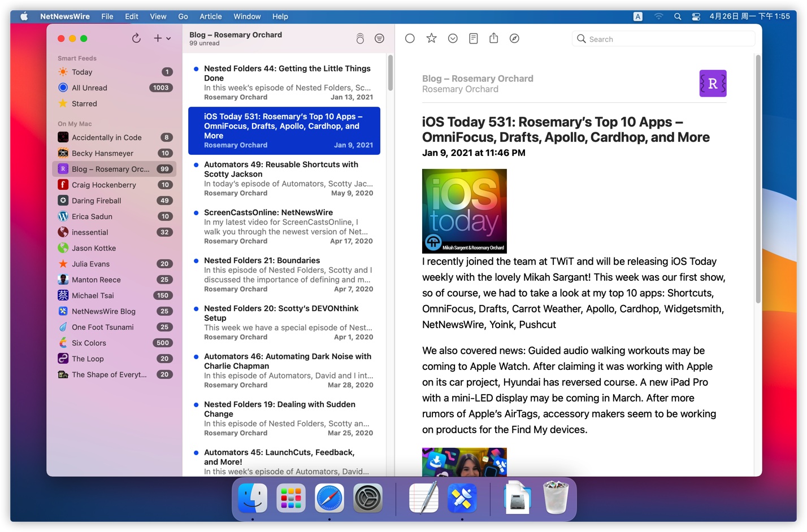Open Spotlight search in menu bar
The image size is (807, 532).
[x=678, y=16]
